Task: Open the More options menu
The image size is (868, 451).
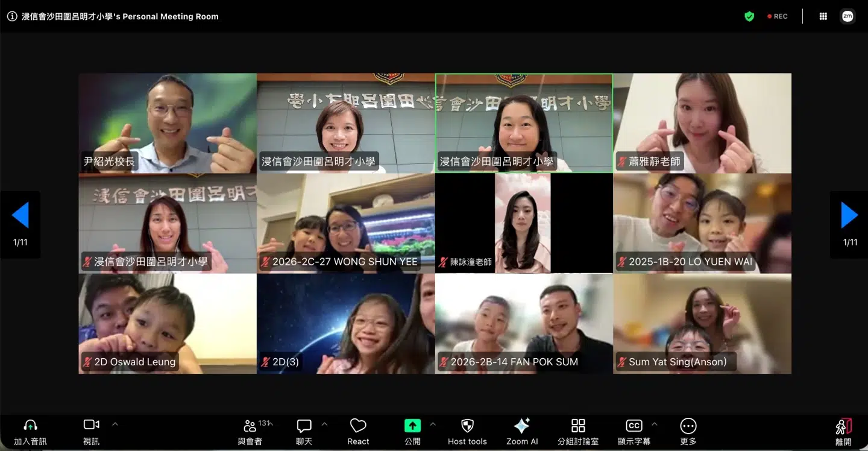Action: point(688,426)
